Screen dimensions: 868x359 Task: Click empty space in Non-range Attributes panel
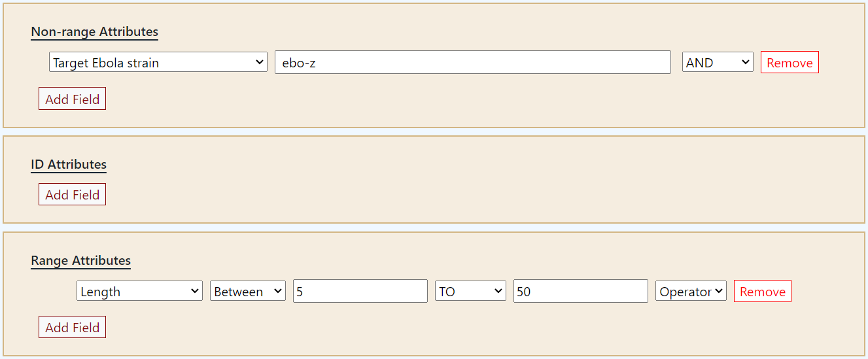coord(458,98)
